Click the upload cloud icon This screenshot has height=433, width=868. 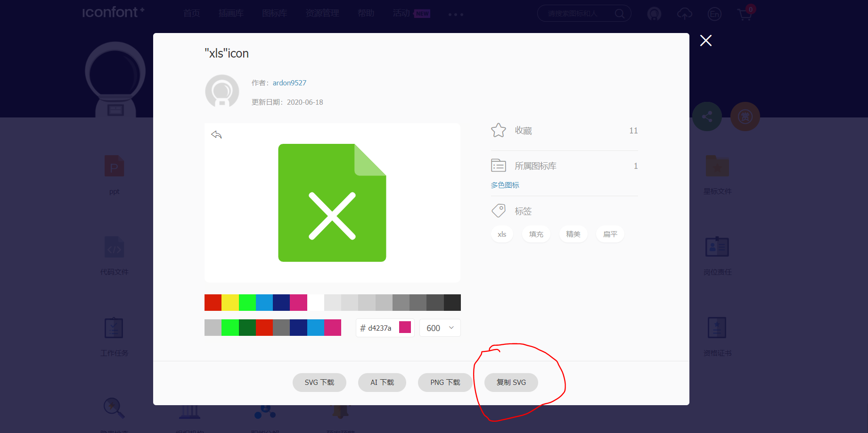684,14
